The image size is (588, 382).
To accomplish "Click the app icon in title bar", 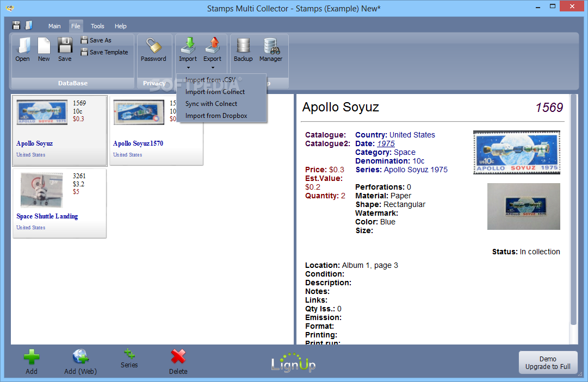I will click(x=10, y=8).
